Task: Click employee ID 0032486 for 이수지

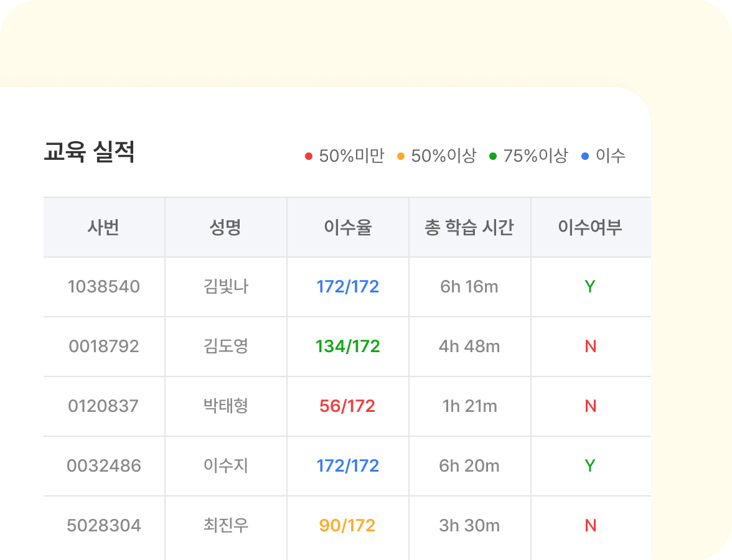Action: pos(103,466)
